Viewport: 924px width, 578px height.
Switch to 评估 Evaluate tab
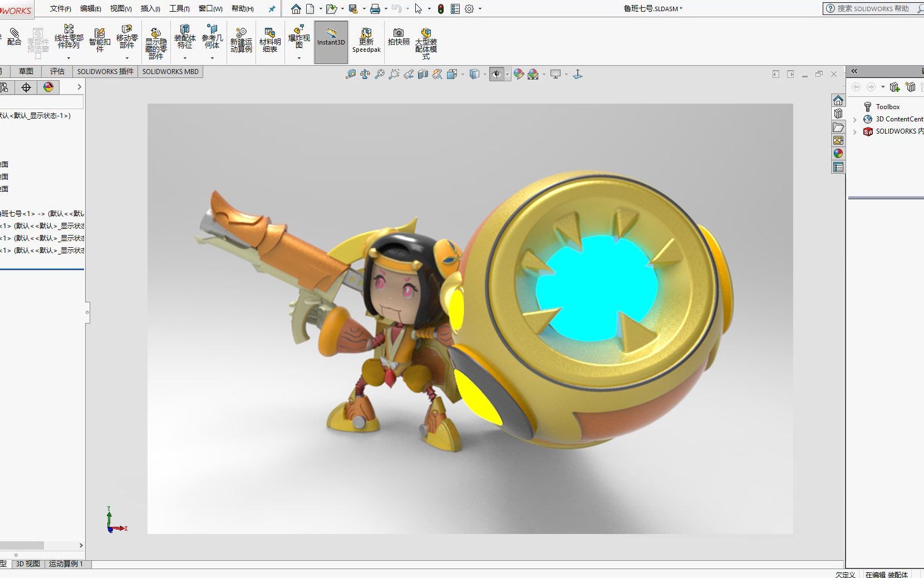[x=57, y=71]
